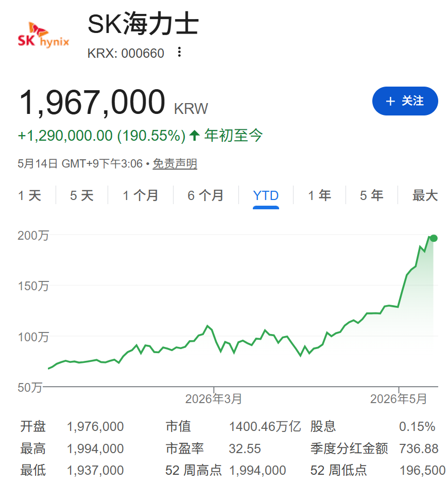This screenshot has width=448, height=499.
Task: Click the 市值 value 1400.46万亿
Action: (x=265, y=426)
